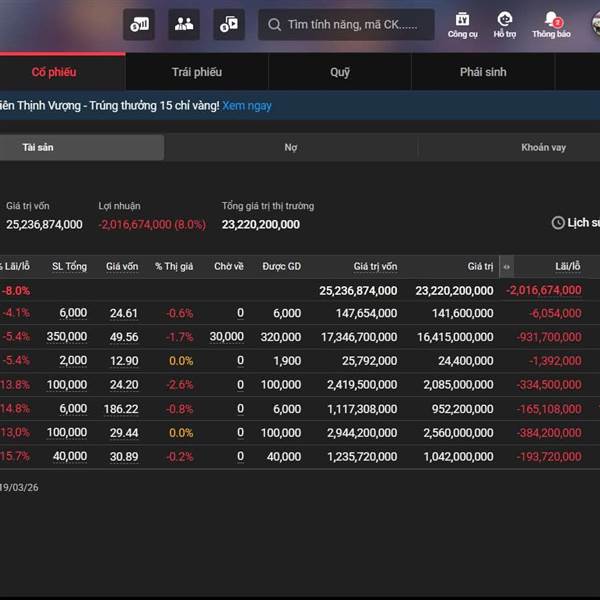The width and height of the screenshot is (600, 600).
Task: Click the column resize arrows icon
Action: click(x=506, y=267)
